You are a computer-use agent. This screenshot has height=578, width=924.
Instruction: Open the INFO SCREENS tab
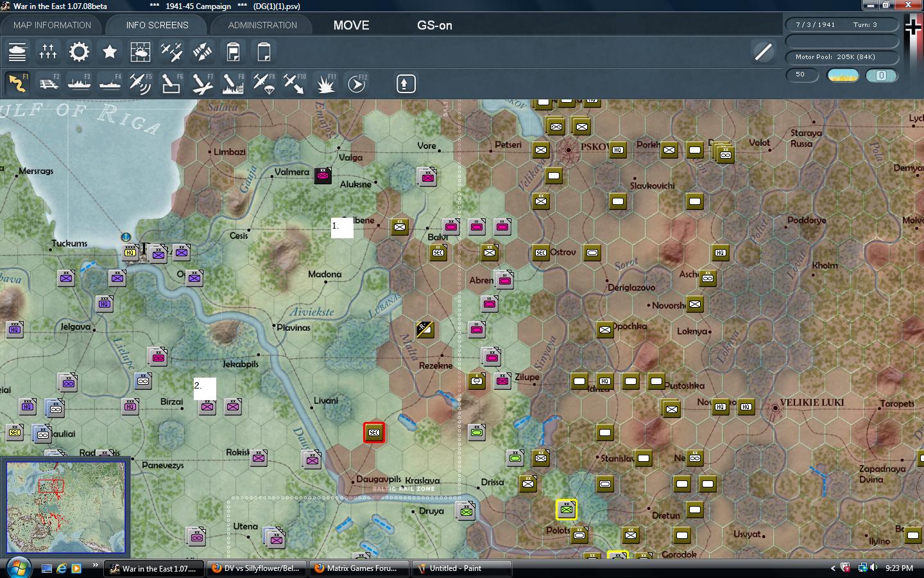[157, 25]
